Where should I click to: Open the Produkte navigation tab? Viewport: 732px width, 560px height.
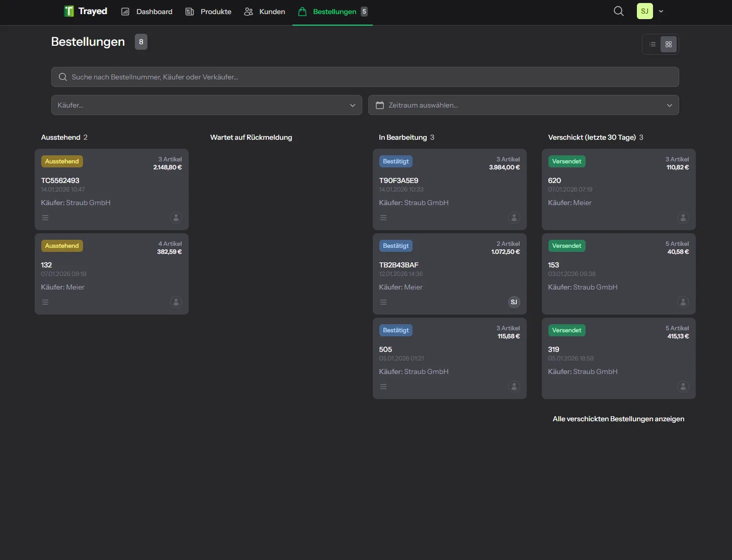(208, 12)
